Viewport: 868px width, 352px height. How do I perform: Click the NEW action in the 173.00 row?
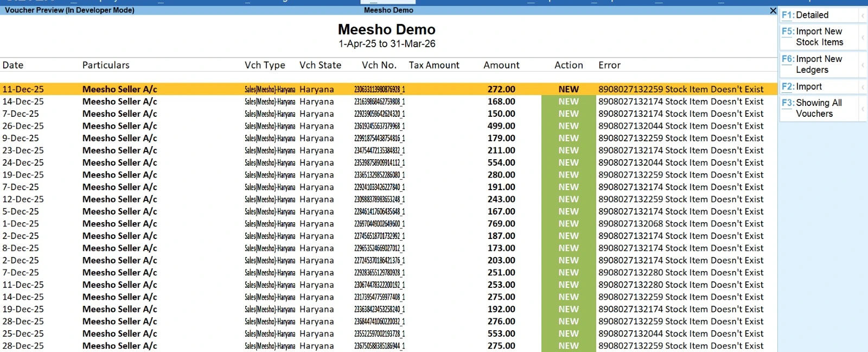(569, 248)
